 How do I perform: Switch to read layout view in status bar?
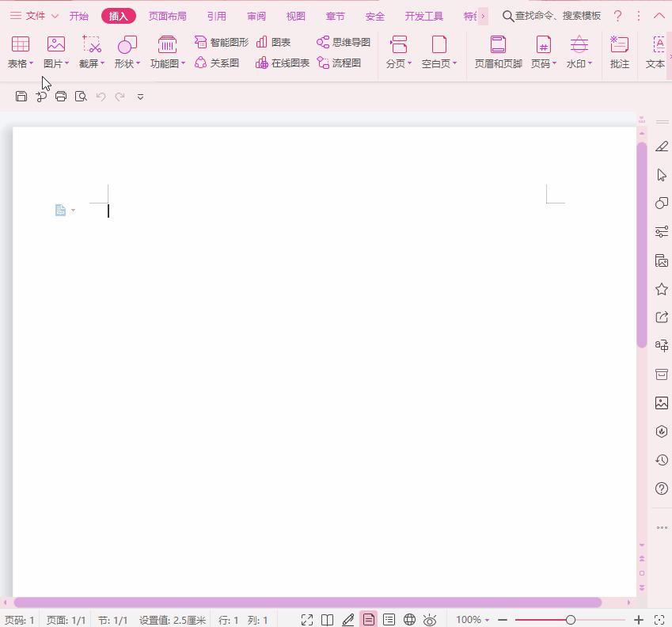pos(327,620)
